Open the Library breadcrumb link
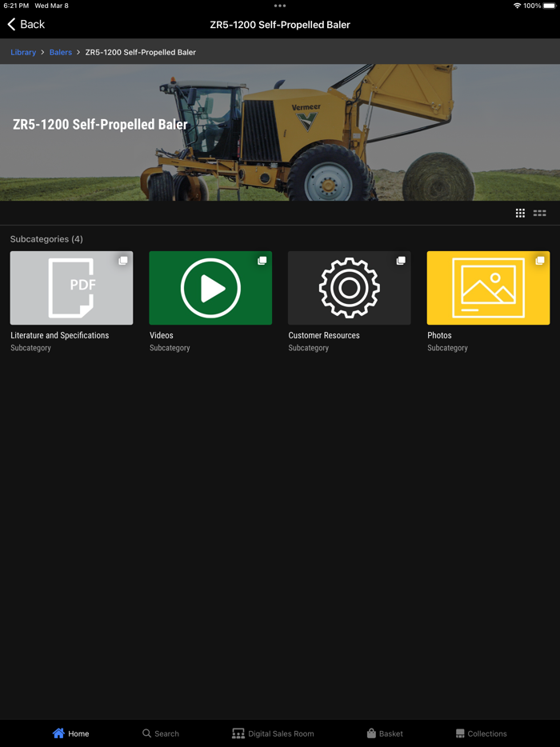 (23, 53)
